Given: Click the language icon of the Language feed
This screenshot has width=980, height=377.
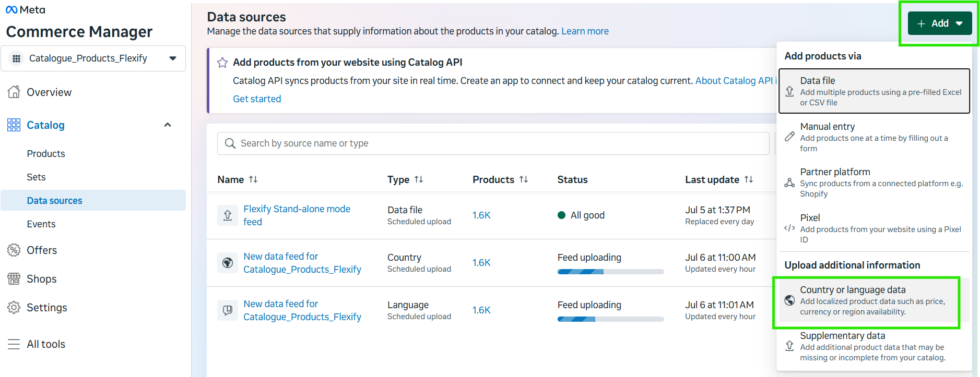Looking at the screenshot, I should tap(228, 310).
